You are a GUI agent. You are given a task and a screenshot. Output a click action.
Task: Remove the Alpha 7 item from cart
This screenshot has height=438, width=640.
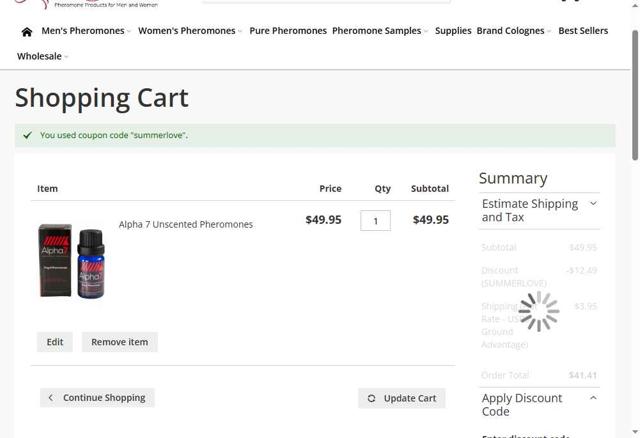(120, 342)
